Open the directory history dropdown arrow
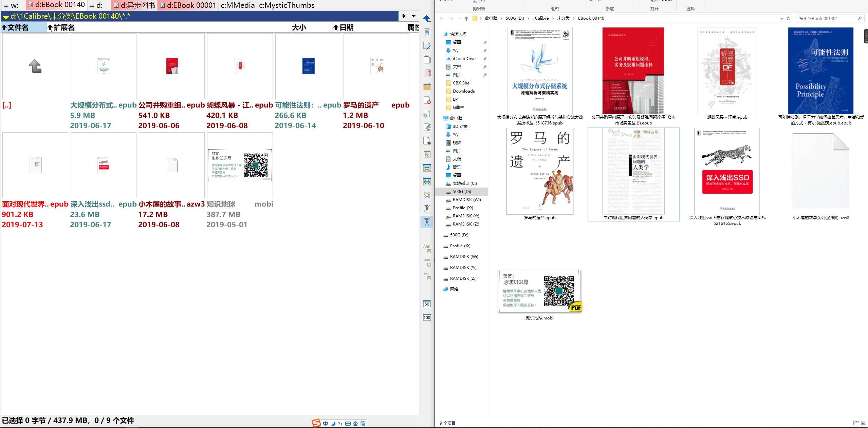Screen dimensions: 868x428 click(413, 16)
